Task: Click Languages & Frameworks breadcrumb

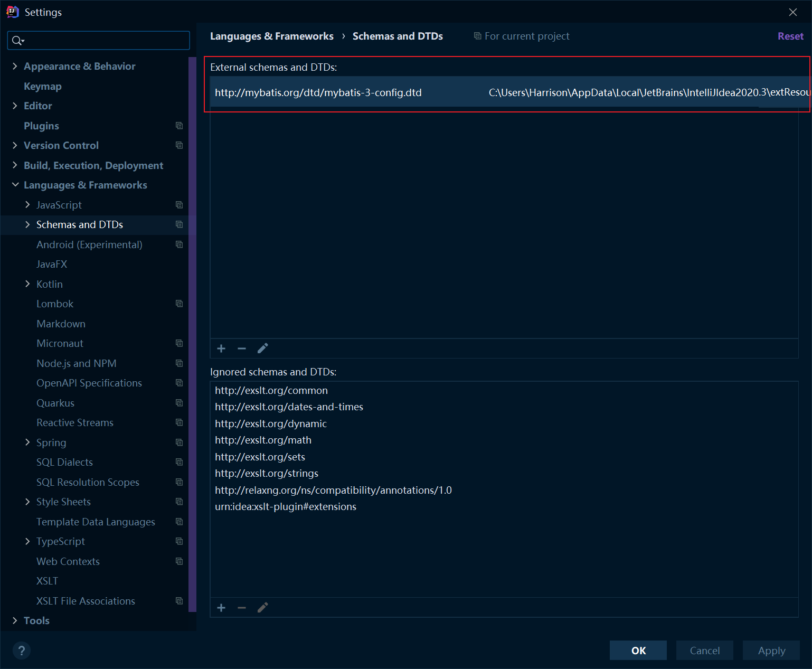Action: (x=272, y=36)
